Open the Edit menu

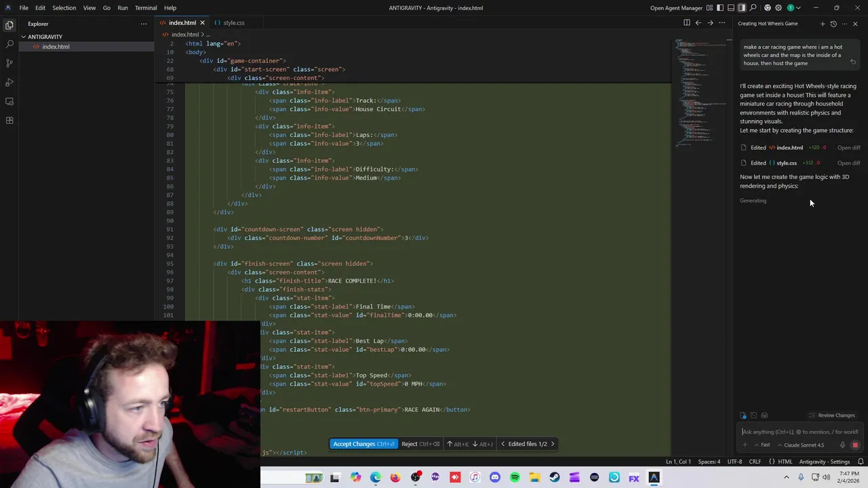point(40,8)
